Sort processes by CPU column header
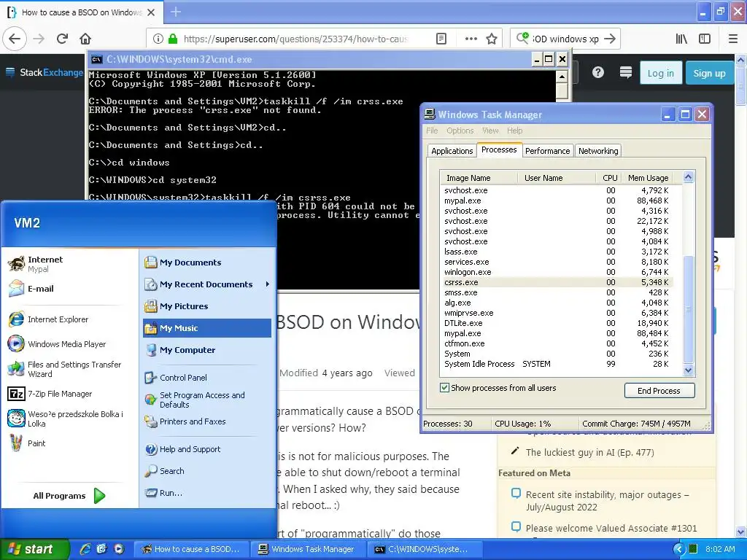747x560 pixels. 609,178
